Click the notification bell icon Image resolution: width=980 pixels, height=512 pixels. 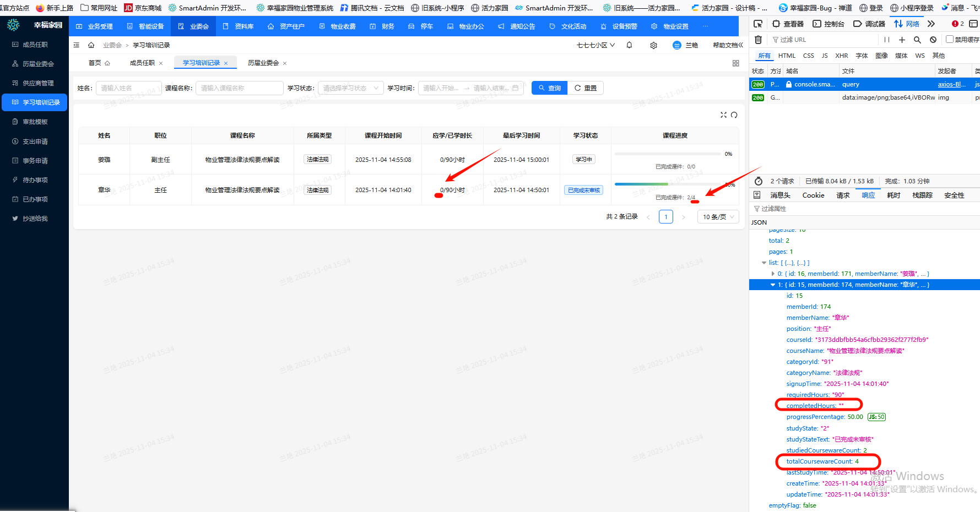629,45
